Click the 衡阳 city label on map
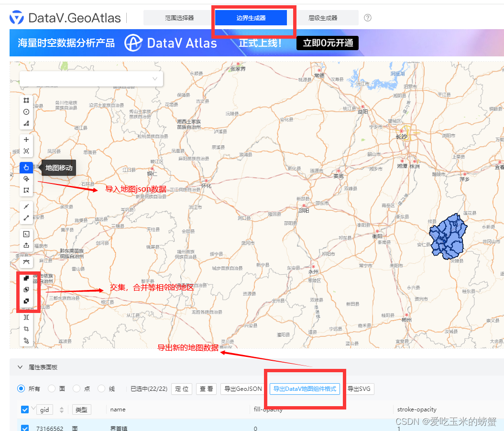The height and width of the screenshot is (431, 504). 377,236
